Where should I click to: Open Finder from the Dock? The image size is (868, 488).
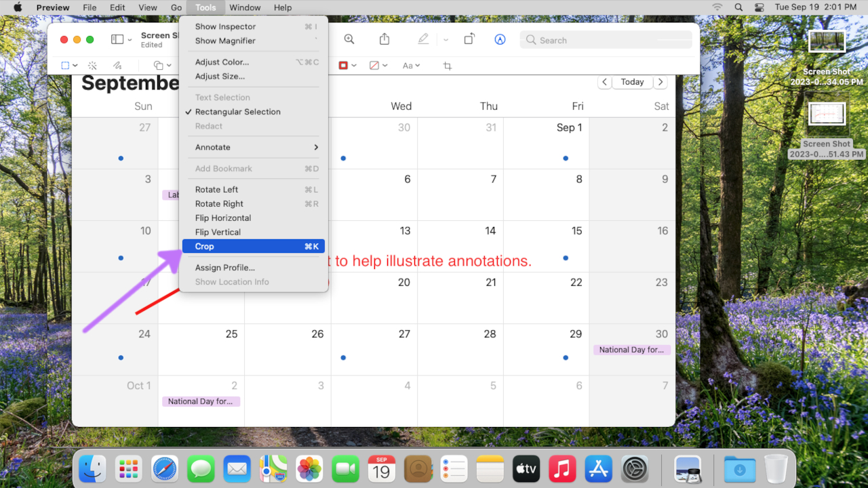click(92, 468)
